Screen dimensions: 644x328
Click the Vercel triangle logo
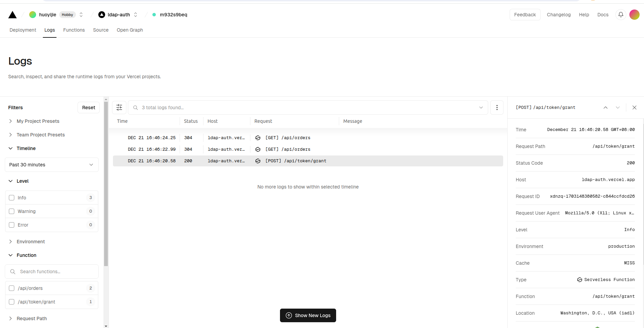click(13, 15)
